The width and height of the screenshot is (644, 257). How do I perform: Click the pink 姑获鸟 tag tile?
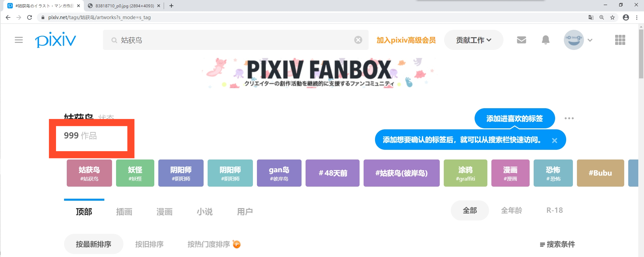(x=89, y=173)
